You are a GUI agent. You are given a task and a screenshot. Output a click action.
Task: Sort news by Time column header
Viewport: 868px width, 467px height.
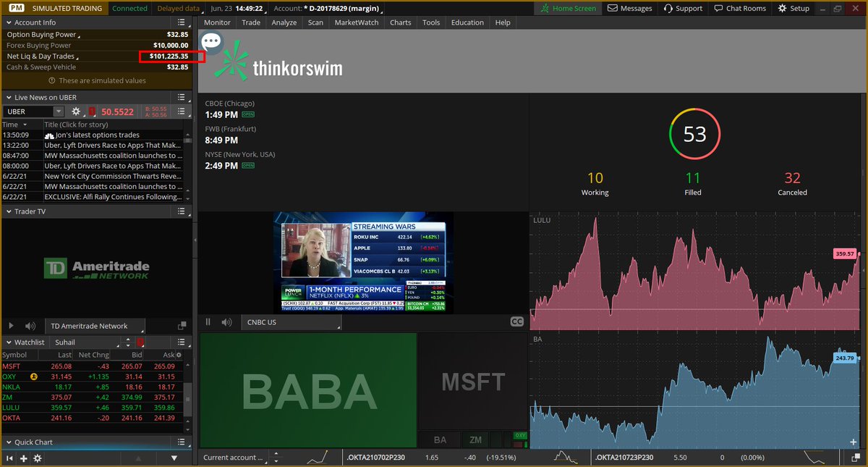[20, 125]
